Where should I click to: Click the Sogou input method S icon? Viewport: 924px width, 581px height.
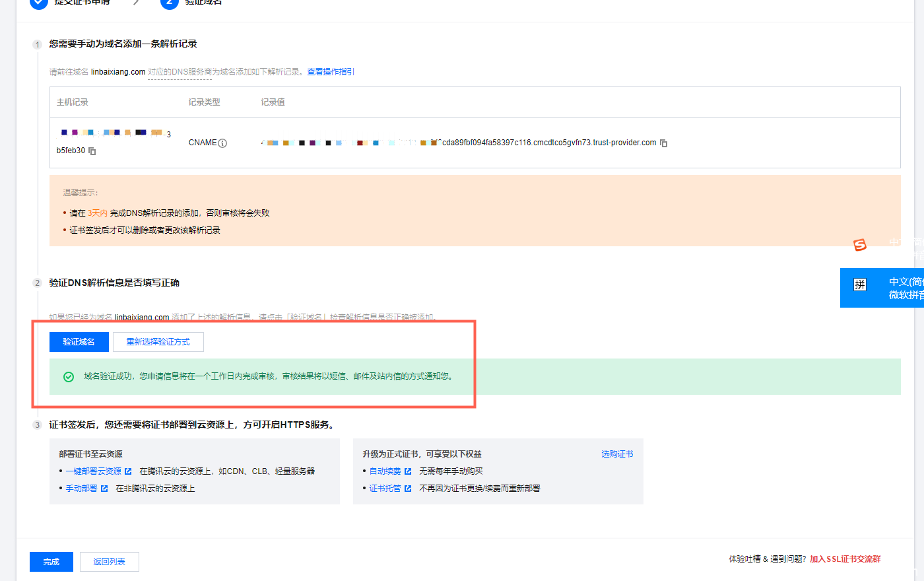(860, 245)
